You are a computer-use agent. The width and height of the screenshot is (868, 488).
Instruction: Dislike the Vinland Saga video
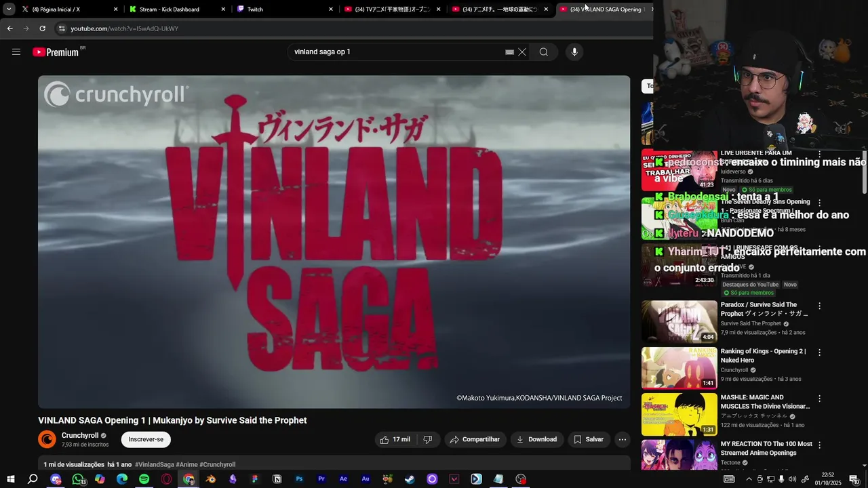pos(428,439)
